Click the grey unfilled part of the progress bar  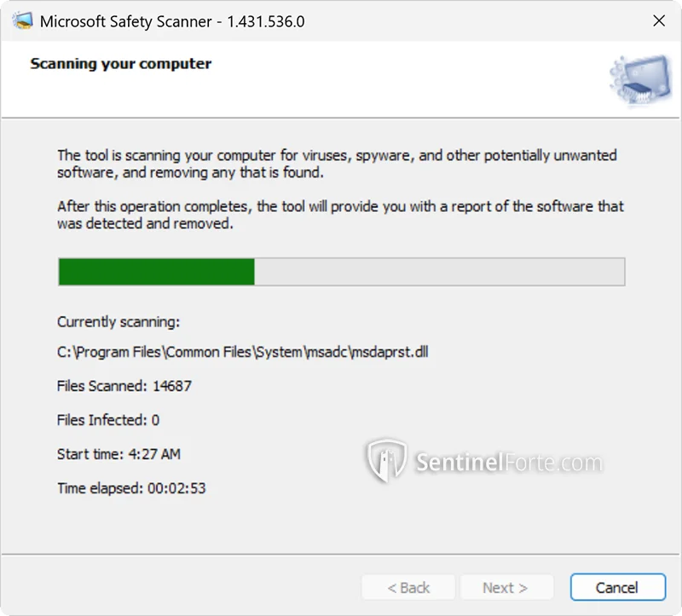click(439, 272)
